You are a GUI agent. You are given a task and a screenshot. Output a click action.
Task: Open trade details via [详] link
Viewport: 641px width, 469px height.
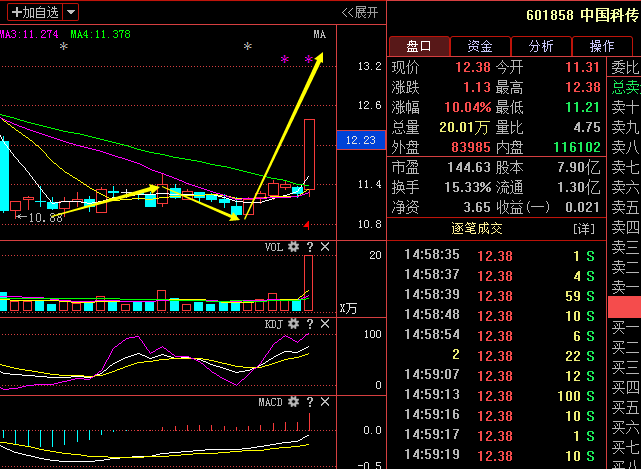pos(584,229)
